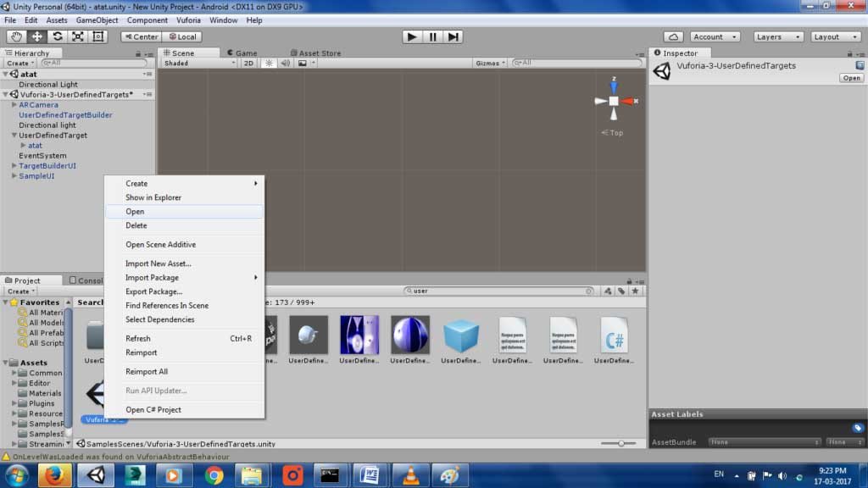Viewport: 868px width, 488px height.
Task: Open the Cloud services icon
Action: pyautogui.click(x=674, y=36)
